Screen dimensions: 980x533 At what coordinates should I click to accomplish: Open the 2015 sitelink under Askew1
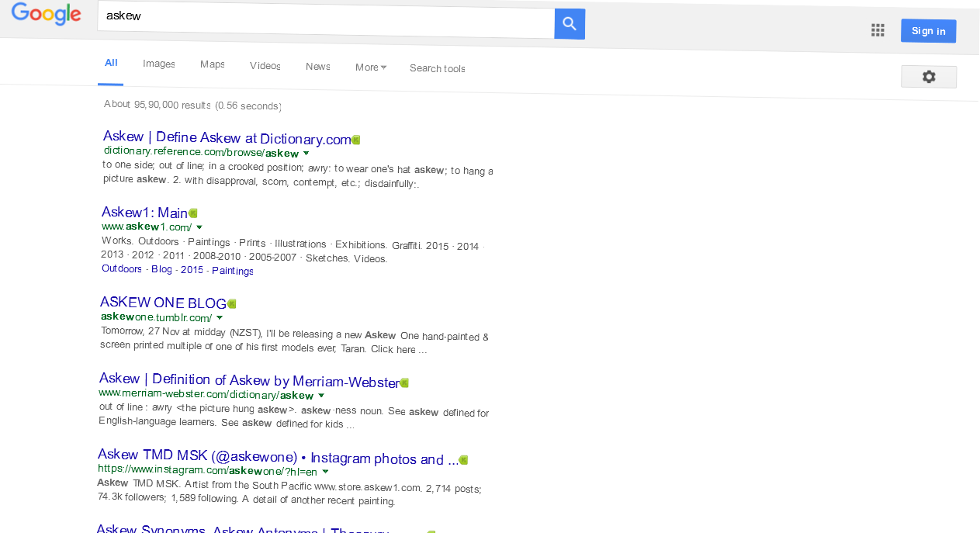(192, 270)
